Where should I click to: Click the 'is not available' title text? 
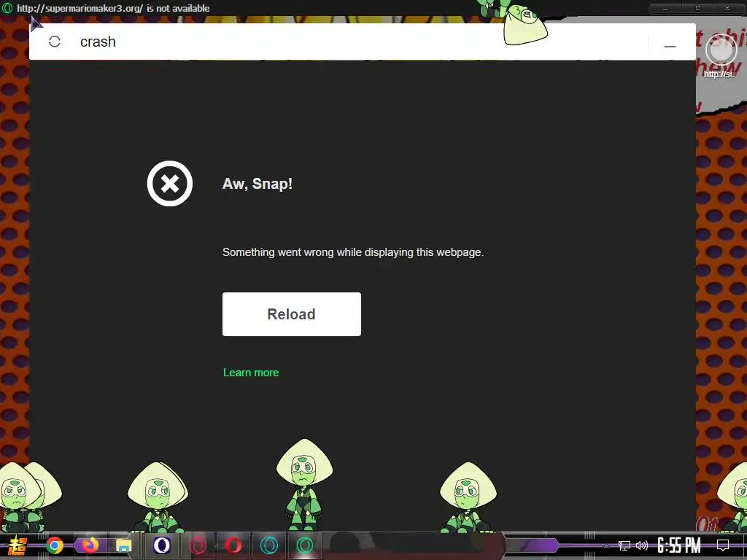pyautogui.click(x=178, y=9)
